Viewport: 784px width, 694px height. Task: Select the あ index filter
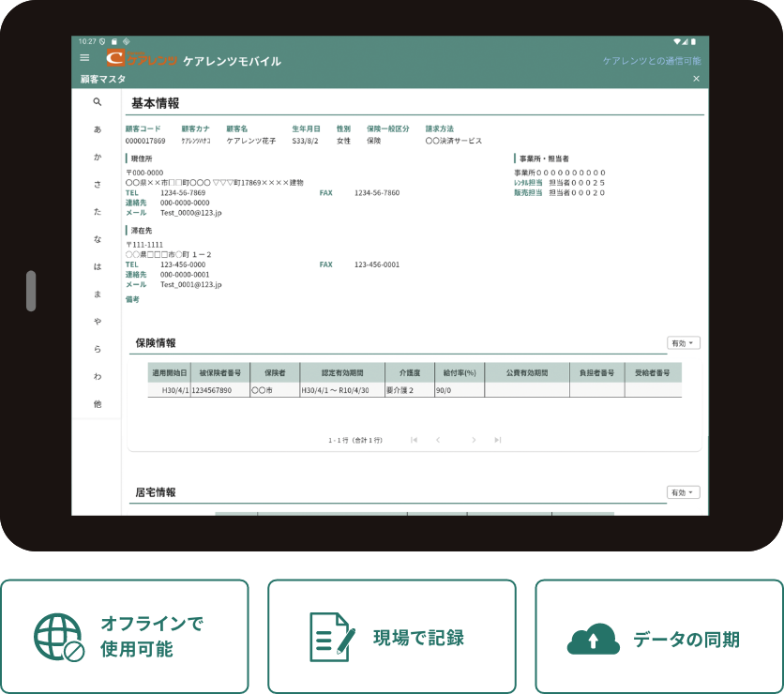(98, 129)
